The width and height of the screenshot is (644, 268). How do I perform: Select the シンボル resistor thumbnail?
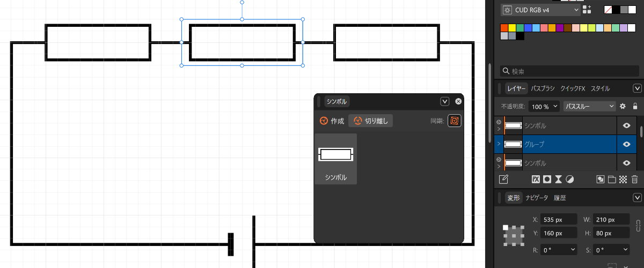336,159
